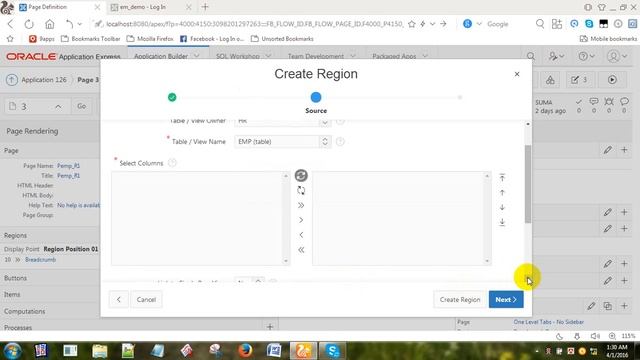Move column to top arrow icon
This screenshot has height=360, width=640.
pyautogui.click(x=502, y=178)
